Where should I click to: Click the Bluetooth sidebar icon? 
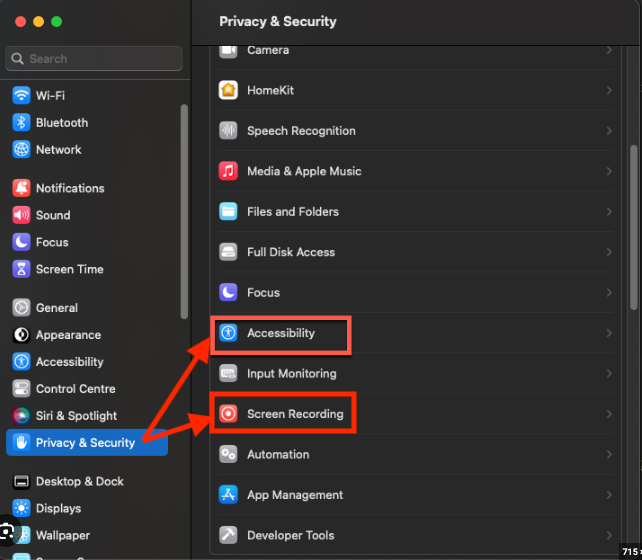click(x=21, y=122)
